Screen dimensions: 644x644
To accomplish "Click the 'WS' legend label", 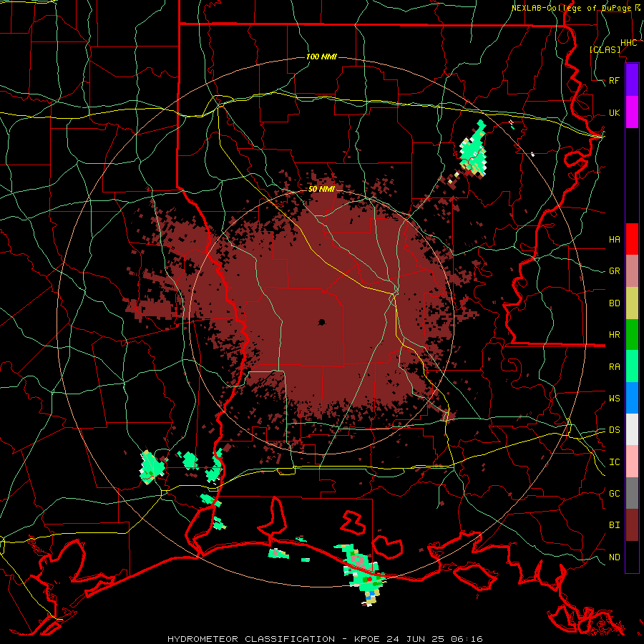I will click(615, 399).
